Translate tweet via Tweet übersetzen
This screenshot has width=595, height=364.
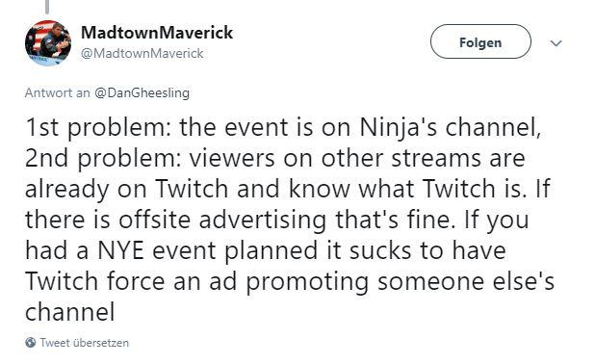[x=85, y=343]
